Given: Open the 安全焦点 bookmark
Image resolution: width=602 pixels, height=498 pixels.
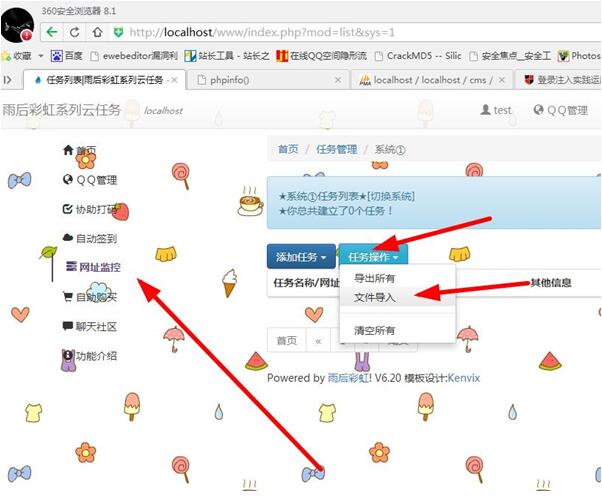Looking at the screenshot, I should (510, 56).
